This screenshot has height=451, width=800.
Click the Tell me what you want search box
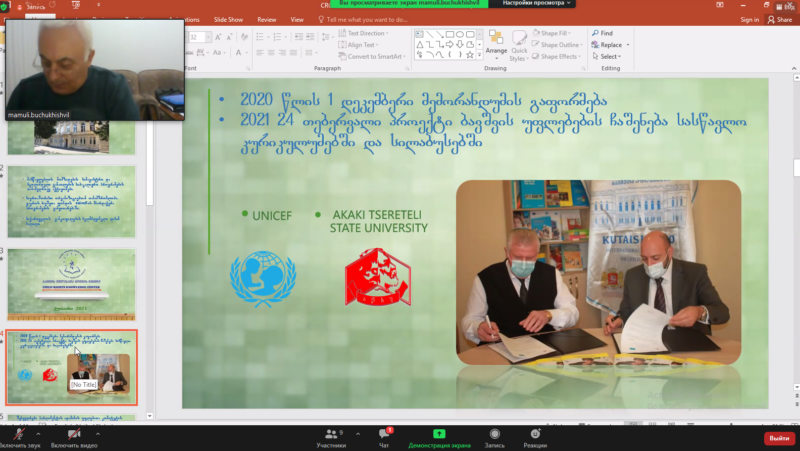tap(363, 19)
